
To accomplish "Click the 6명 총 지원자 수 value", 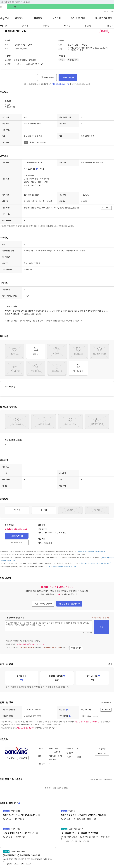I will point(21,680).
